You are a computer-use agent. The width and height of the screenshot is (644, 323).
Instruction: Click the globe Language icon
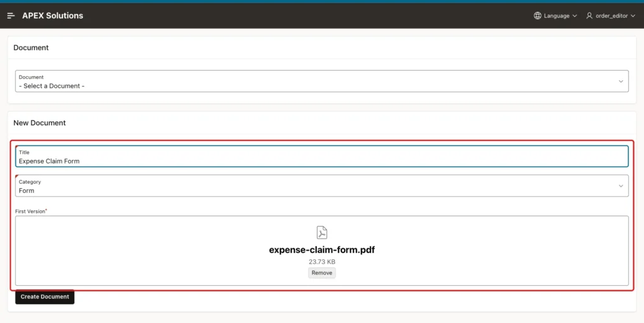tap(537, 16)
